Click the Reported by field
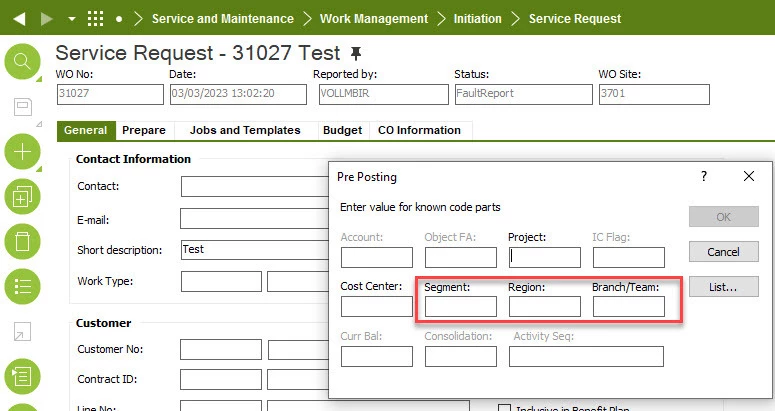This screenshot has width=775, height=411. click(384, 94)
